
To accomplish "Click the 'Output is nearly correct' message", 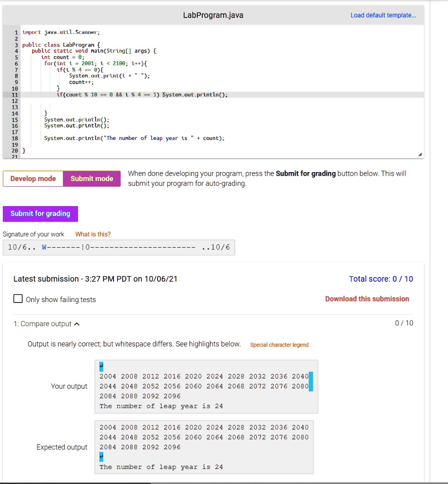I will coord(134,344).
